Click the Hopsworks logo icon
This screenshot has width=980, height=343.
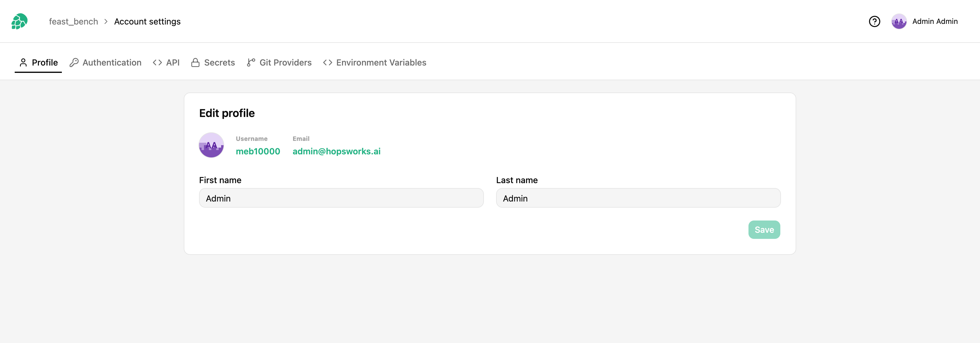[x=19, y=21]
